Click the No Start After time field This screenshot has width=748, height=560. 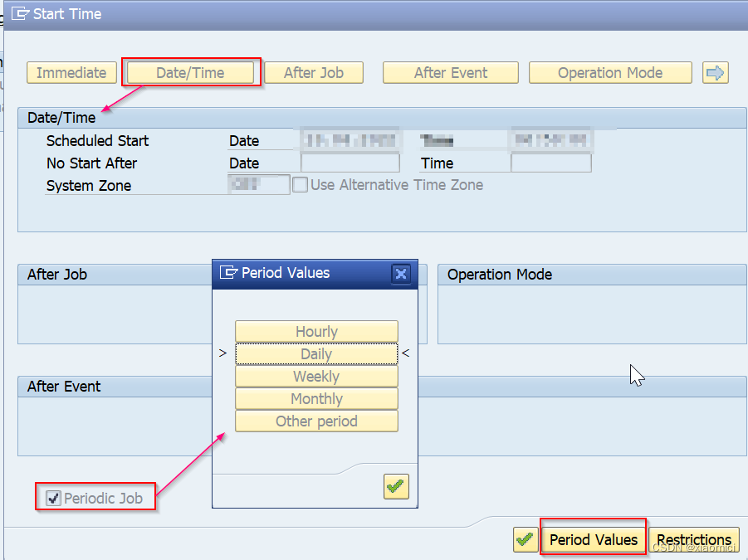coord(551,163)
